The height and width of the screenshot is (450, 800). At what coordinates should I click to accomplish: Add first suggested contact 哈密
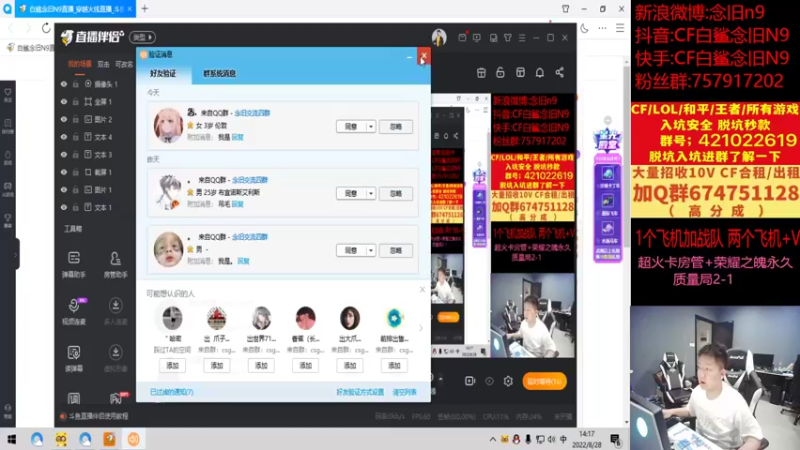click(x=172, y=365)
